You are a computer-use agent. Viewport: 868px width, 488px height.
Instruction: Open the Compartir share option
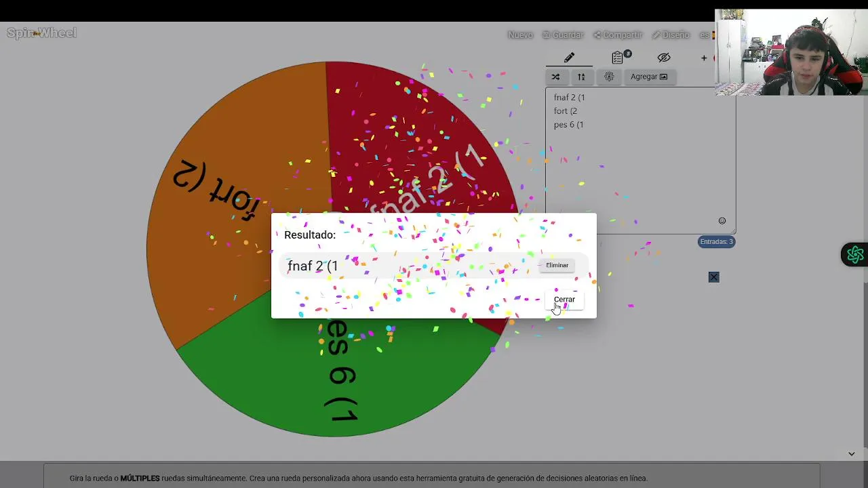(618, 35)
